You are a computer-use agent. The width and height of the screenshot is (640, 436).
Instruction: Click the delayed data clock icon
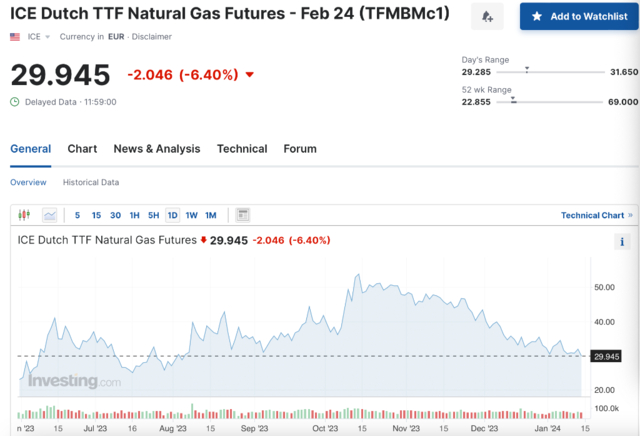coord(14,101)
